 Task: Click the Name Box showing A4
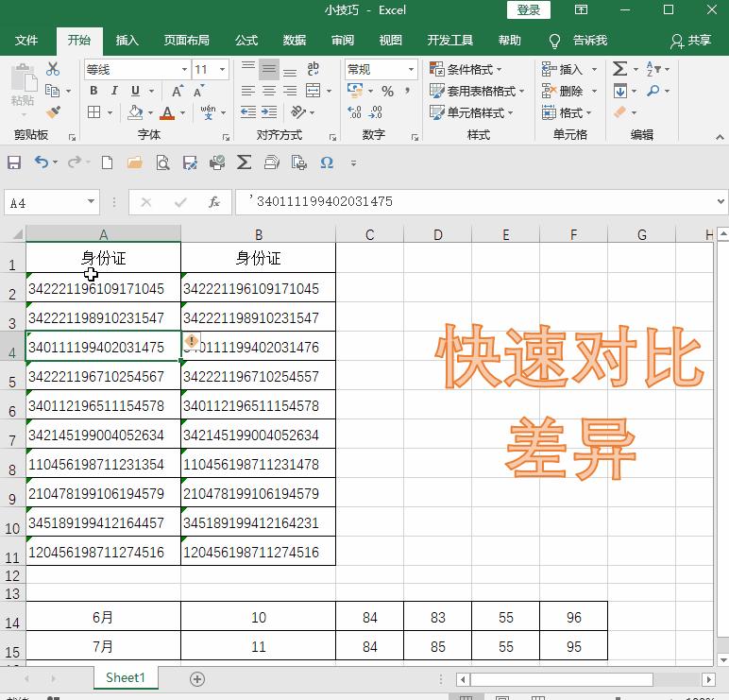(x=52, y=202)
